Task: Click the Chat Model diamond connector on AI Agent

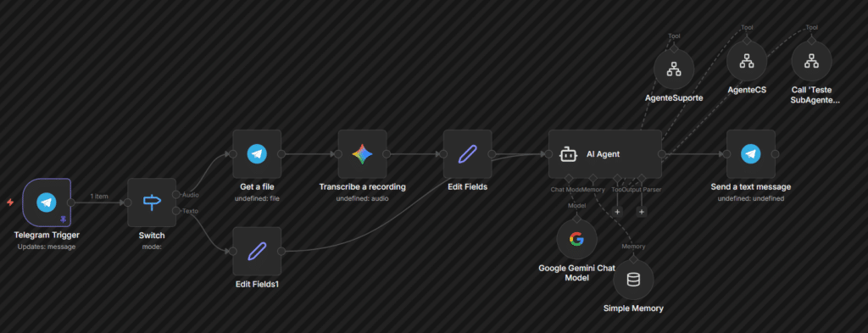Action: pos(569,178)
